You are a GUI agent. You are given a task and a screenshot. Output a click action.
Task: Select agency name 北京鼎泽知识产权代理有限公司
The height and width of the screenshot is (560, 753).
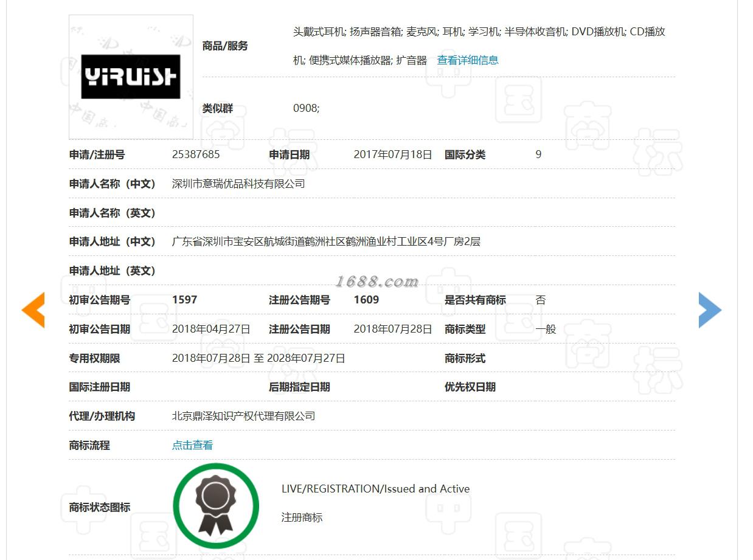tap(243, 416)
